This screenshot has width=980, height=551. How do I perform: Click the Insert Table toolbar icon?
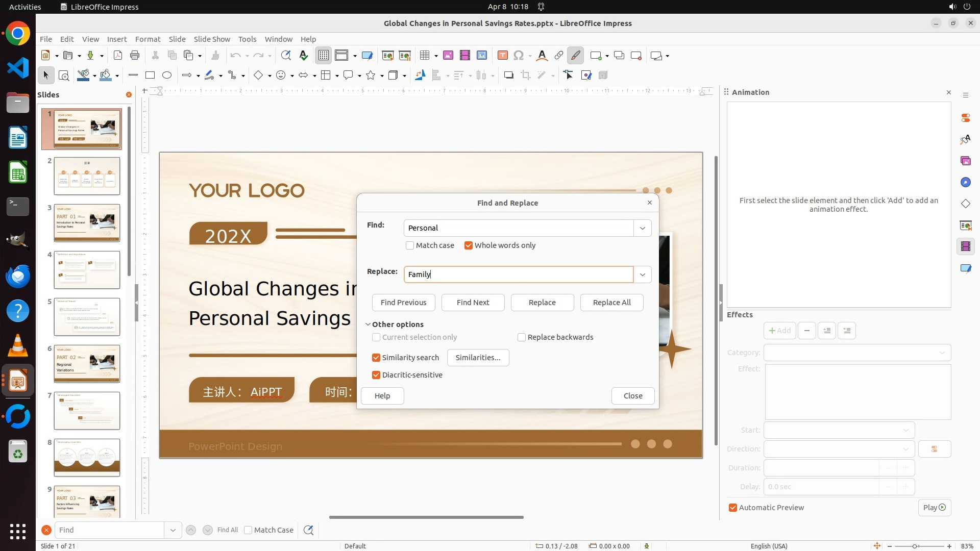coord(424,56)
